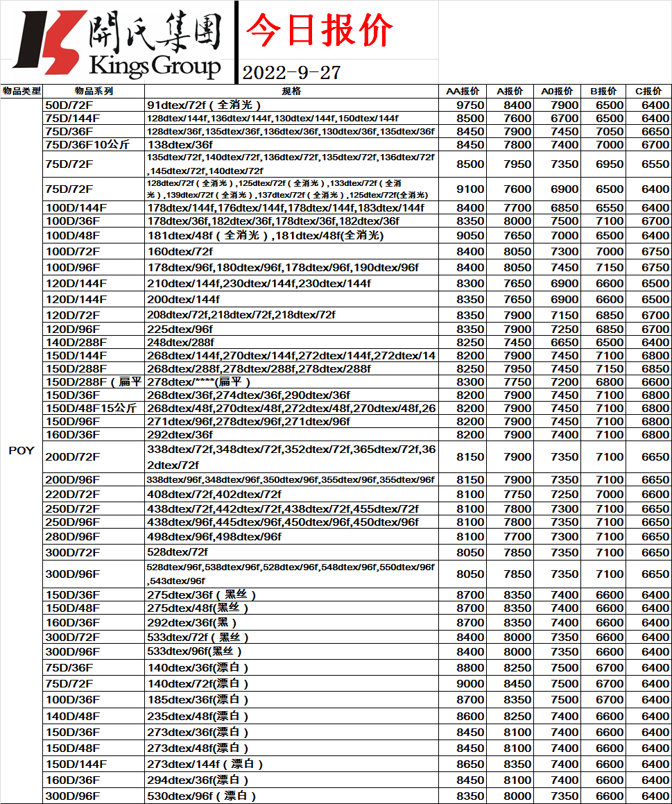Select the B报价 column header
The height and width of the screenshot is (804, 672).
pos(603,91)
